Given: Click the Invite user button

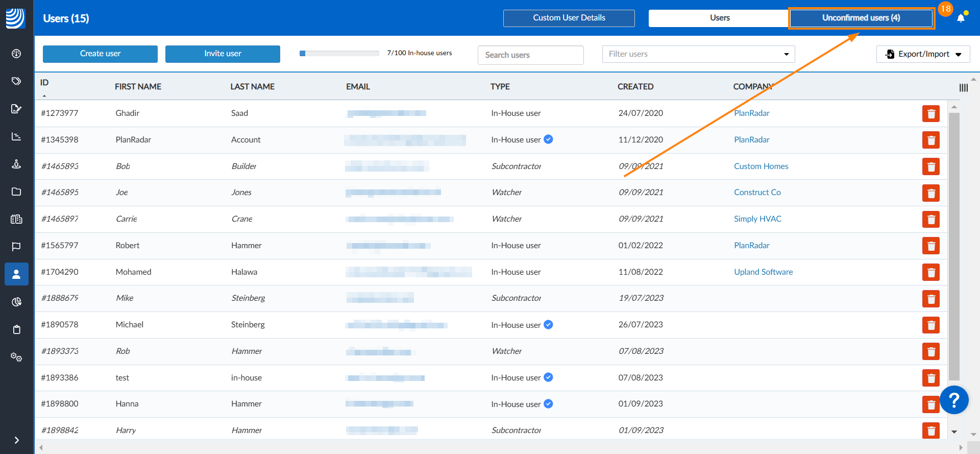Looking at the screenshot, I should coord(223,54).
